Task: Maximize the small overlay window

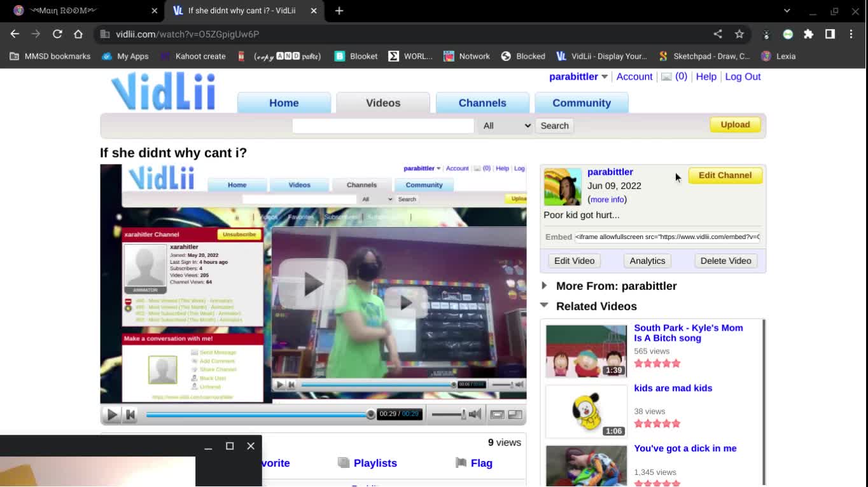Action: pos(230,446)
